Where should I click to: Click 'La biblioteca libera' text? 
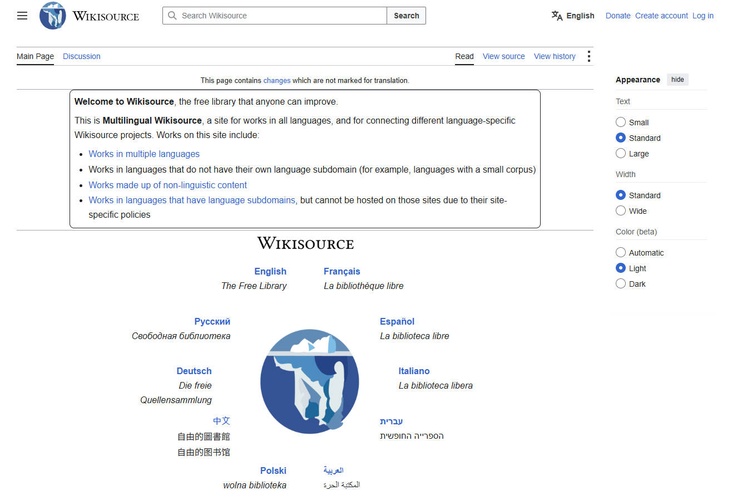pos(436,386)
